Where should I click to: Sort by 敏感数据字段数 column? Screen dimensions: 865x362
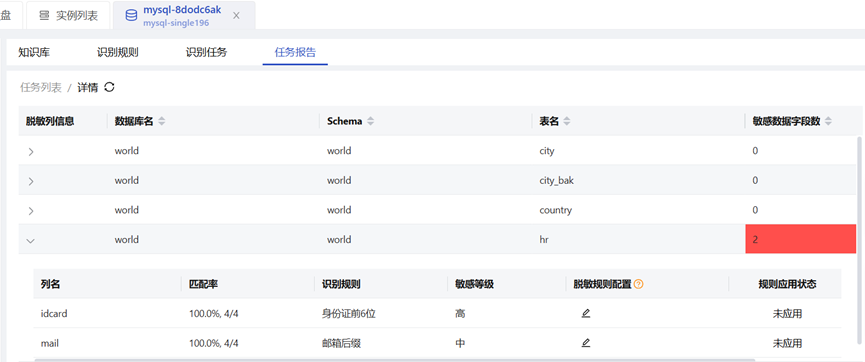click(x=828, y=121)
